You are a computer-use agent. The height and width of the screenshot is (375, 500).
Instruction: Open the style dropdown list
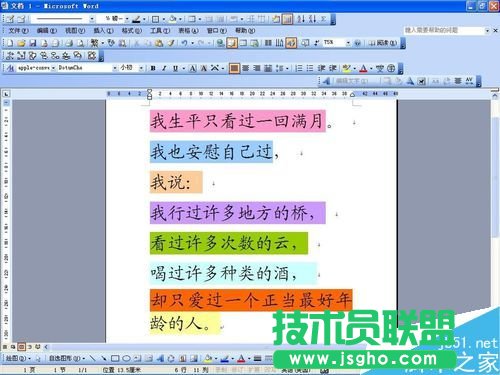[53, 68]
